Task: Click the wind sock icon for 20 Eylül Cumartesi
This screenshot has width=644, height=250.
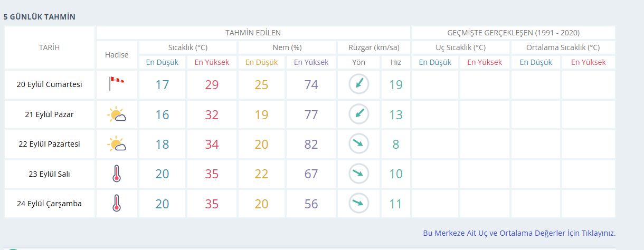Action: 117,84
